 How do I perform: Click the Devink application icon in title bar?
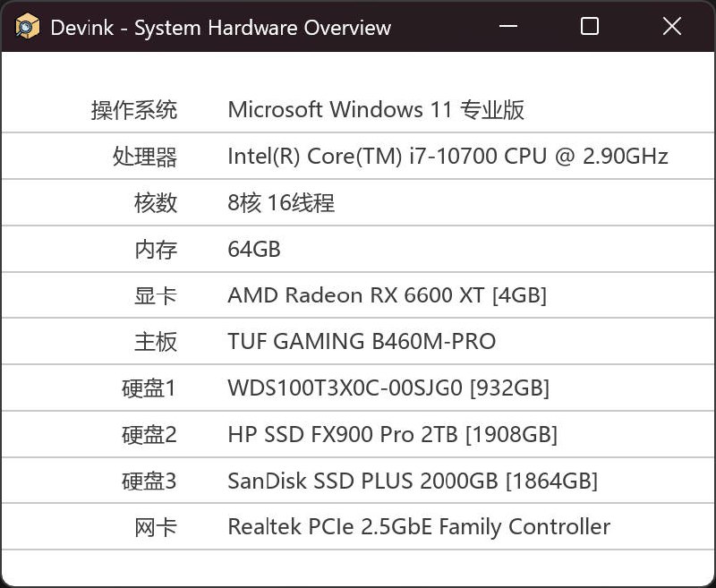24,27
